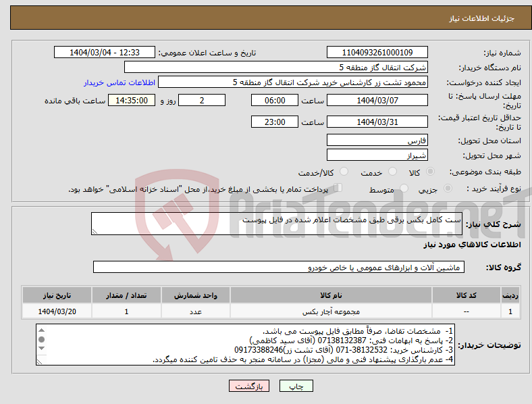Click the واحد شمارش column header
This screenshot has width=532, height=404.
tap(196, 295)
